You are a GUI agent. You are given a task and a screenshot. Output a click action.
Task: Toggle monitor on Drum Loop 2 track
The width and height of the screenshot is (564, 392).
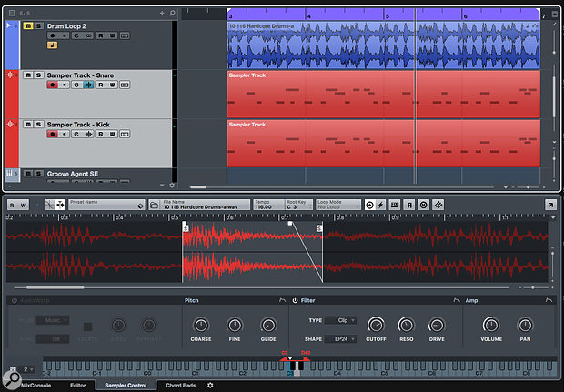point(65,35)
